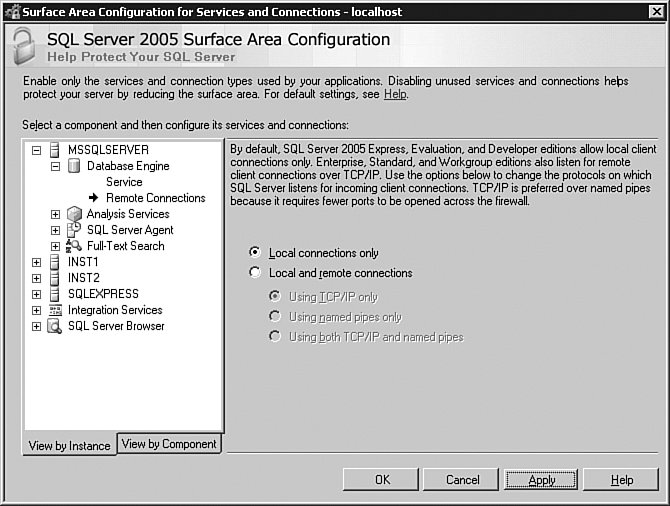
Task: Click the Analysis Services cube icon
Action: click(x=74, y=214)
